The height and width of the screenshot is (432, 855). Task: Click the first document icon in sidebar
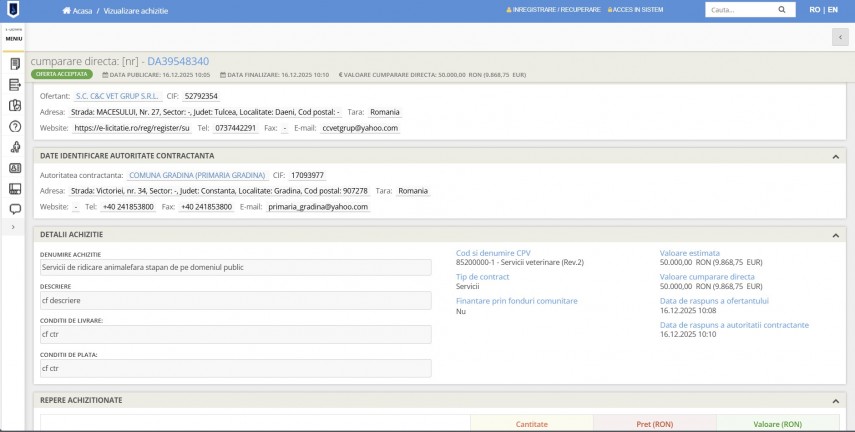[x=15, y=64]
